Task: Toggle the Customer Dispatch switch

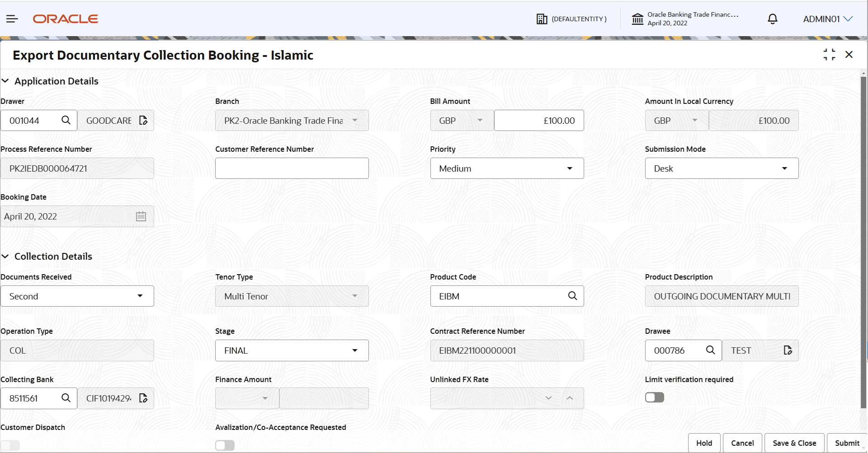Action: [10, 445]
